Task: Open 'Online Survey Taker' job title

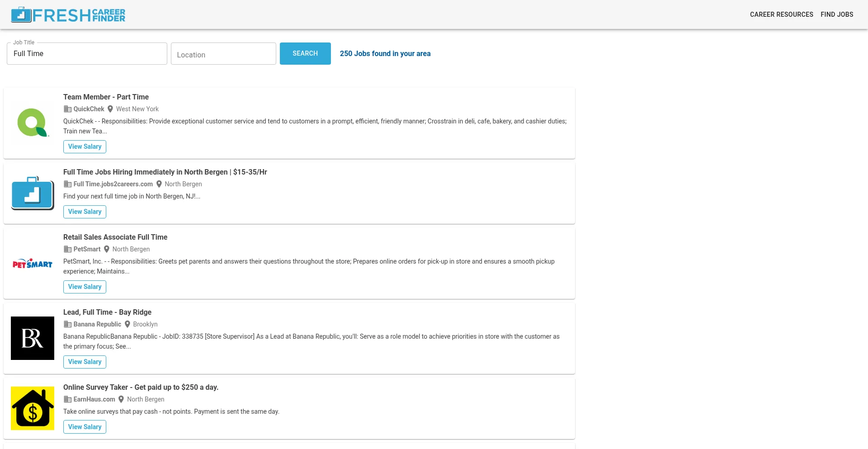Action: [141, 387]
